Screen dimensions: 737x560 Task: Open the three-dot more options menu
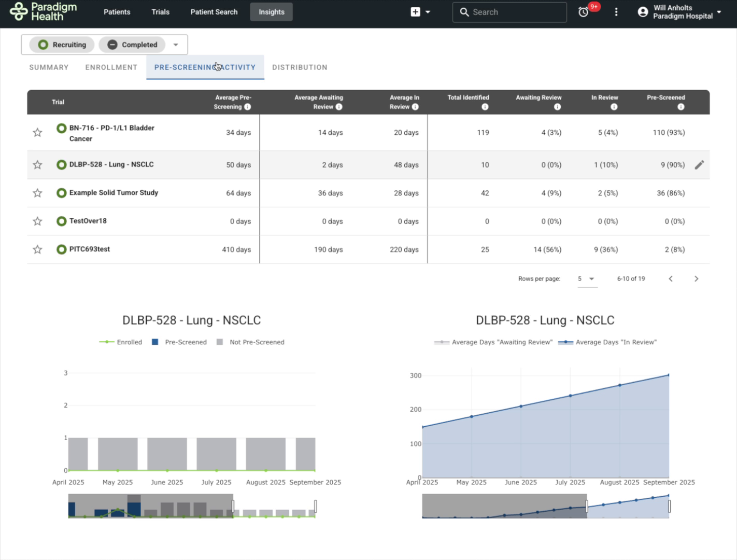click(616, 12)
